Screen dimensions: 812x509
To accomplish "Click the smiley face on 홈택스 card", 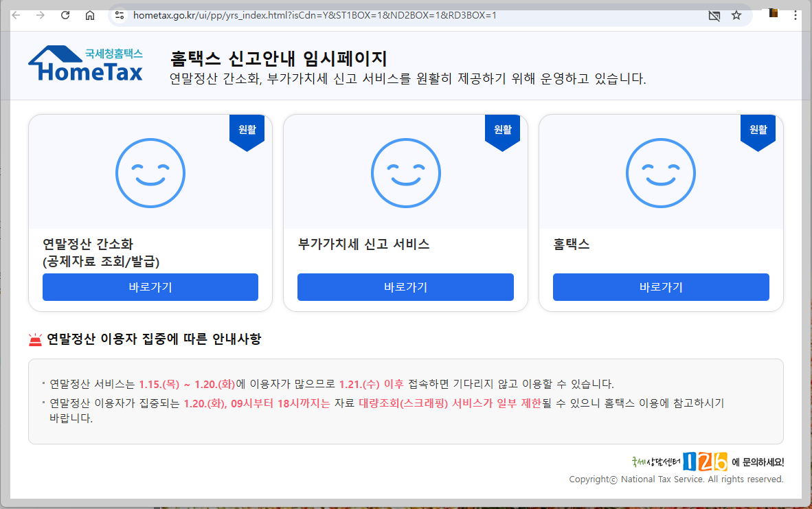I will (x=661, y=173).
